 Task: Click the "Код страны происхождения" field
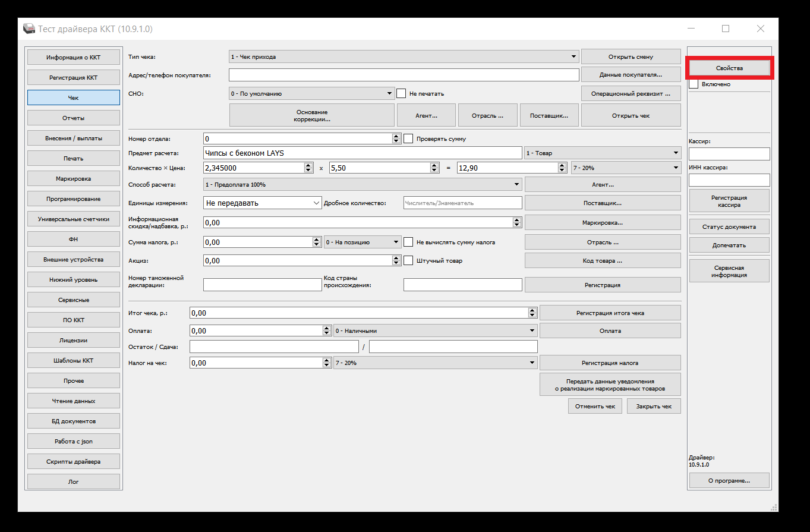click(x=462, y=285)
